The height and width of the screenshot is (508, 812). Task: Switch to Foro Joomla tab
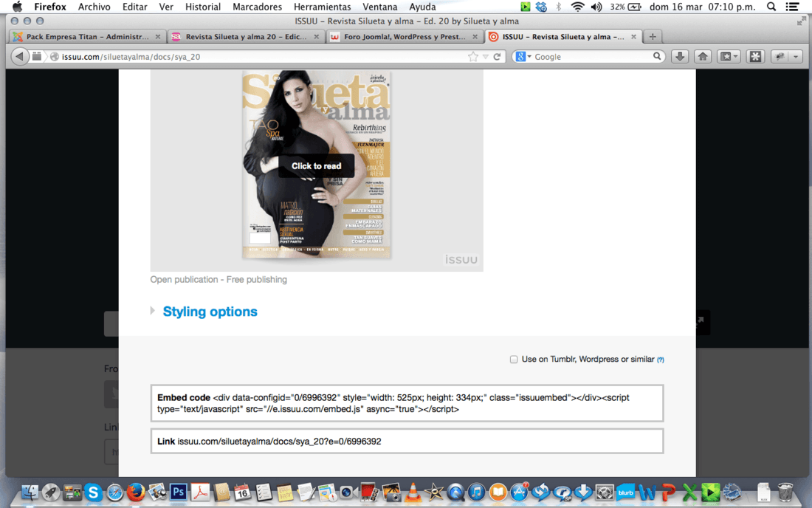pos(404,37)
